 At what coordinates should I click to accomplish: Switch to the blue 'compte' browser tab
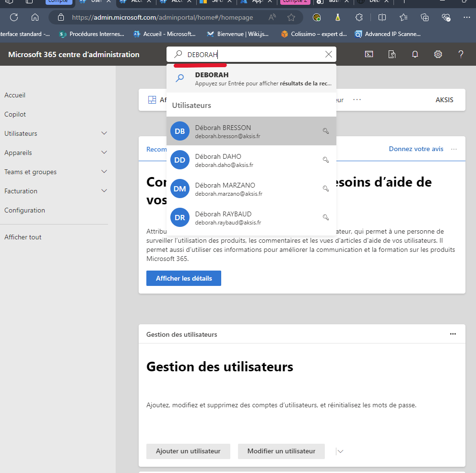[58, 2]
